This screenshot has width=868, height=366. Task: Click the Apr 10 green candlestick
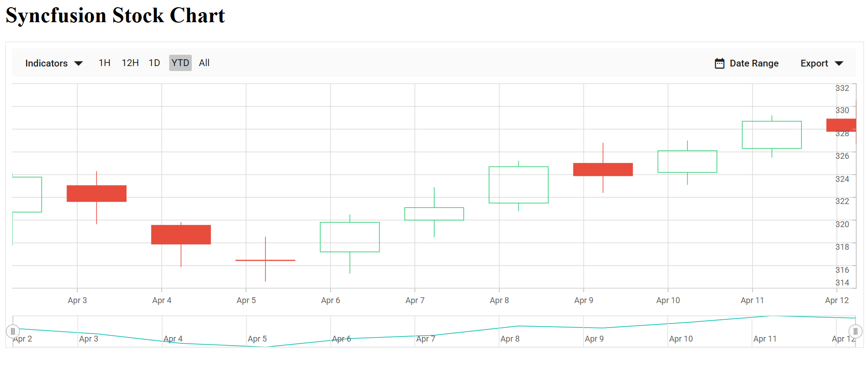pos(687,162)
